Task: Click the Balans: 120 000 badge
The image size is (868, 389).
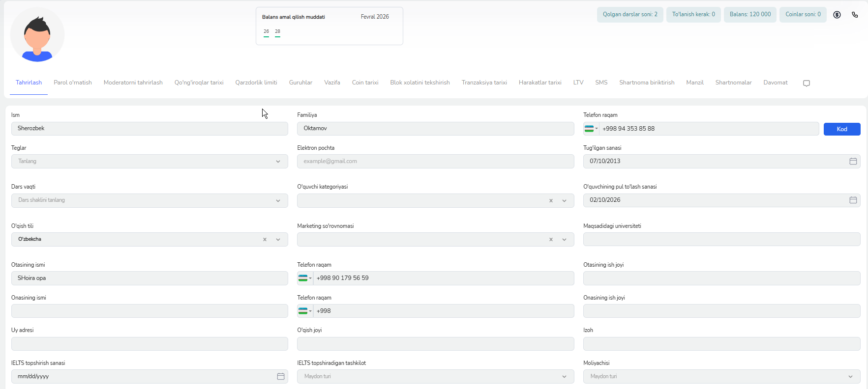Action: click(750, 14)
